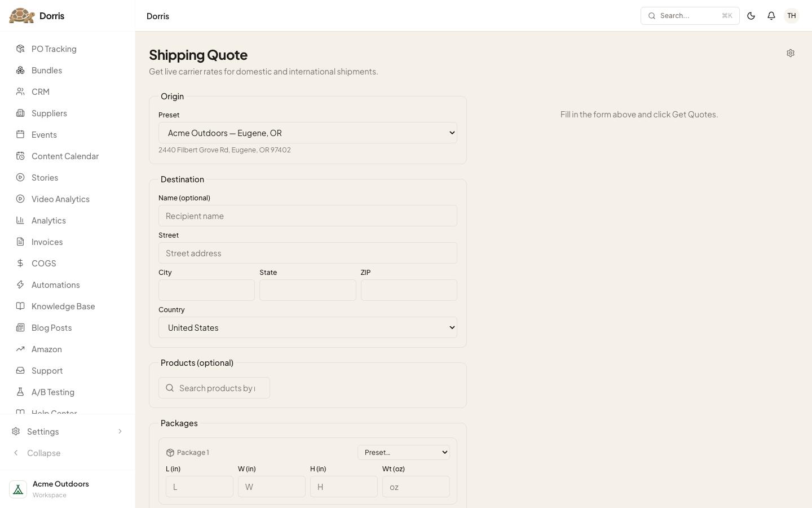The image size is (812, 508).
Task: Click the Invoices document icon
Action: (x=20, y=242)
